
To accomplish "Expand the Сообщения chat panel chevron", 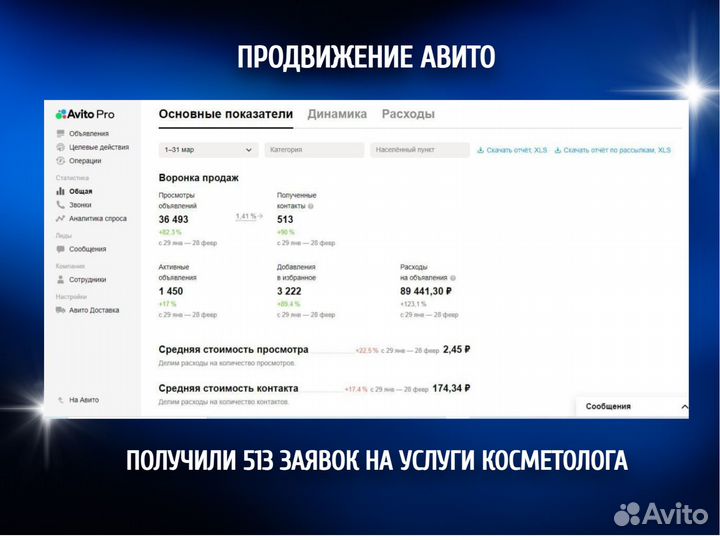I will [684, 407].
